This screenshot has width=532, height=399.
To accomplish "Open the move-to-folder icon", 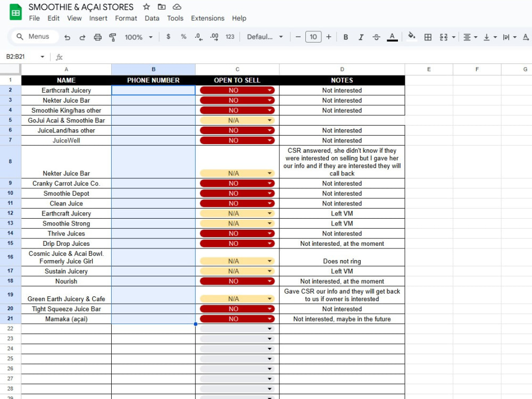I will [x=162, y=7].
